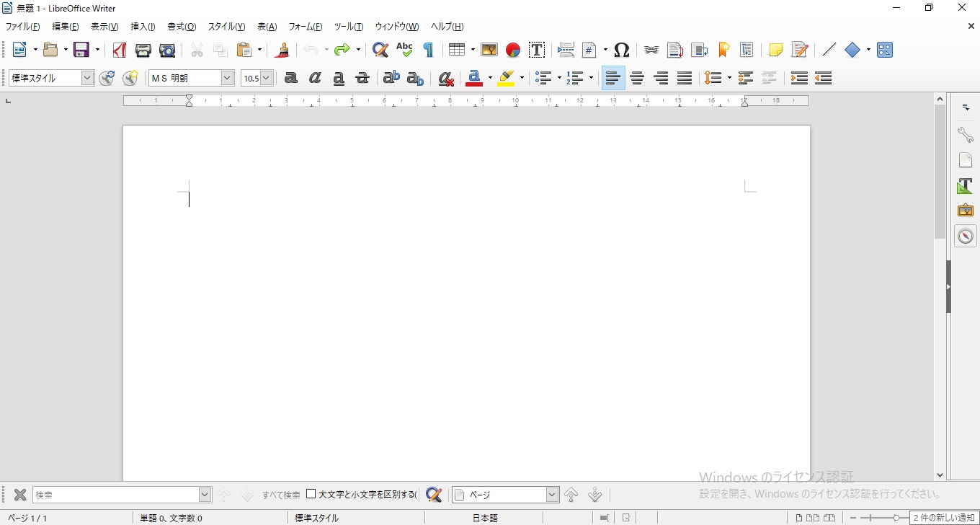Open the 編集(E) menu
This screenshot has width=980, height=525.
(66, 27)
